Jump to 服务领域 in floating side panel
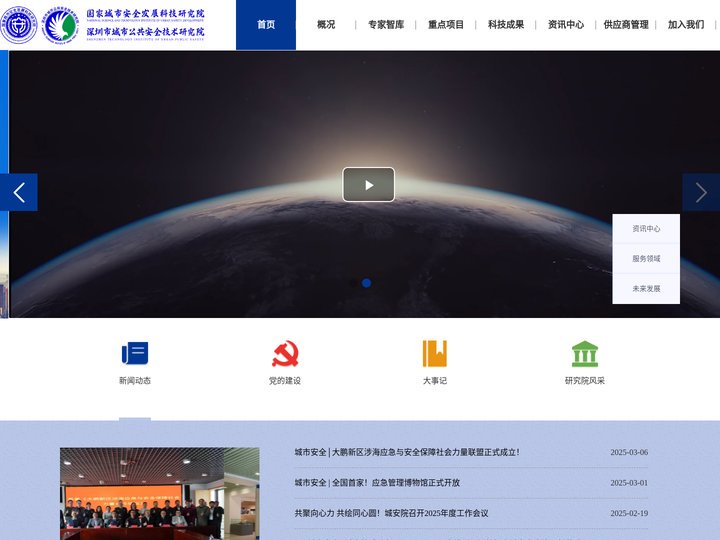 pyautogui.click(x=646, y=259)
